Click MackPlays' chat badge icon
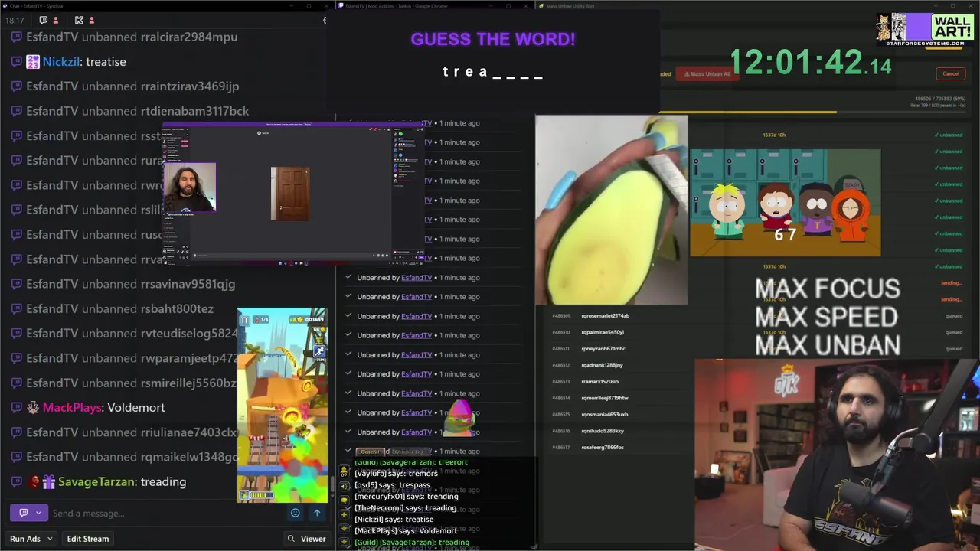Viewport: 980px width, 551px height. pos(33,408)
